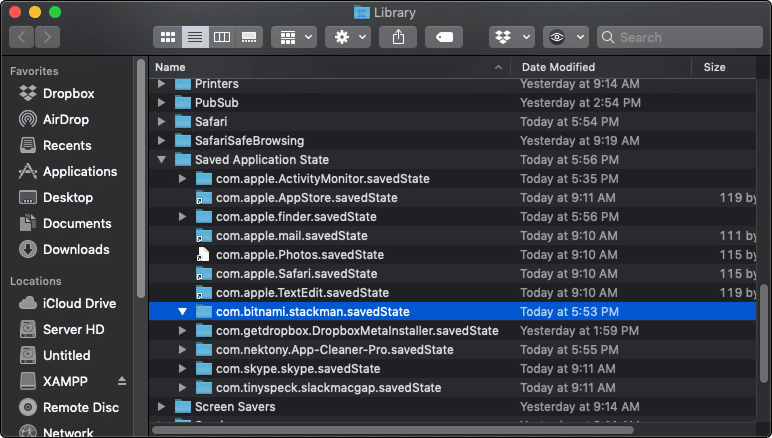The image size is (772, 438).
Task: Select iCloud Drive in Locations
Action: point(79,303)
